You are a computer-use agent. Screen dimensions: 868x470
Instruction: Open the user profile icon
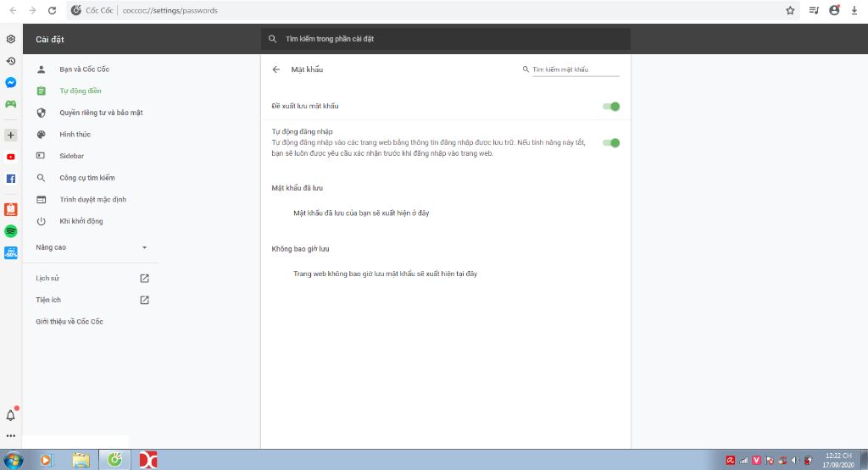[x=834, y=10]
